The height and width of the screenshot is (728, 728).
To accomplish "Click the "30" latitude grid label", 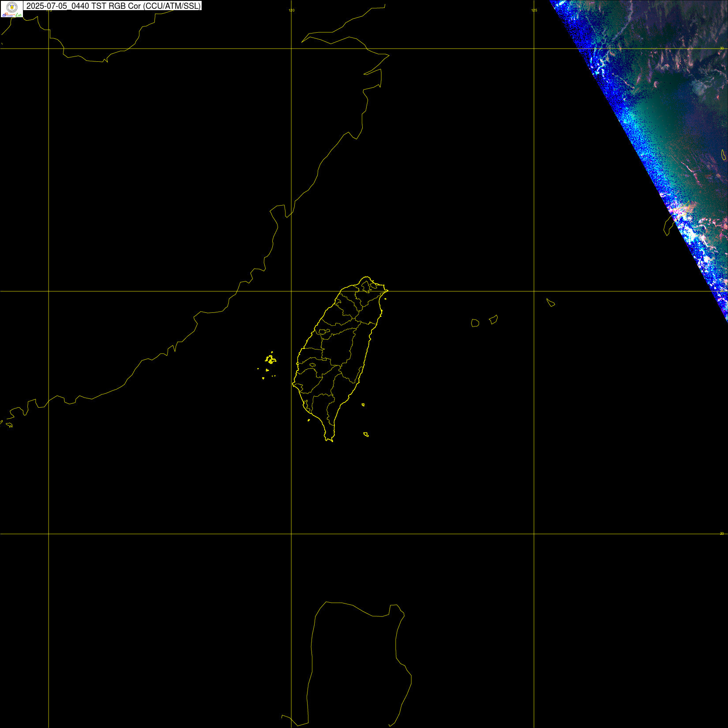I will 722,48.
